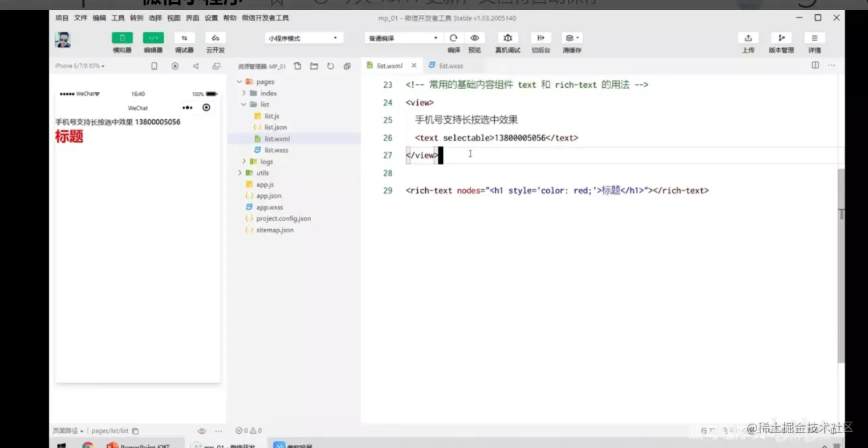Copy page path icon beside pages/list/list

(135, 431)
